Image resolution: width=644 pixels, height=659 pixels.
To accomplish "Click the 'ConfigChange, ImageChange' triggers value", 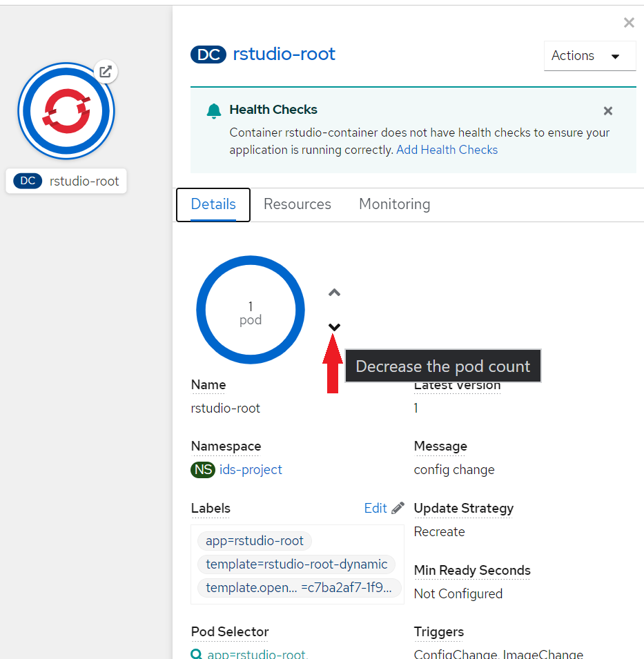I will [498, 654].
